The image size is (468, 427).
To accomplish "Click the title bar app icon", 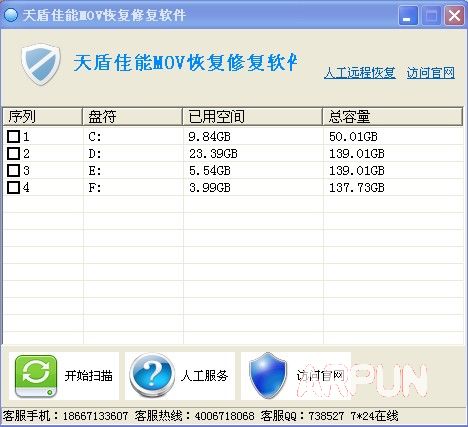I will [x=11, y=15].
